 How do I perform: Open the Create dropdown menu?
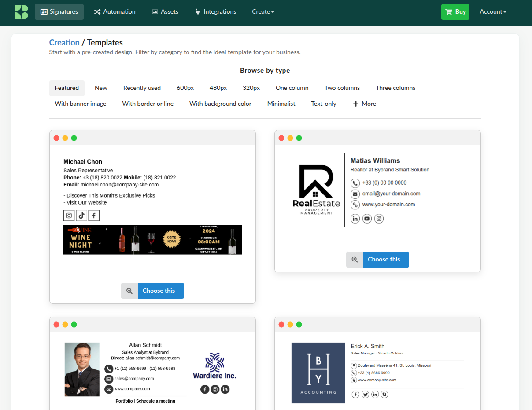(x=263, y=12)
